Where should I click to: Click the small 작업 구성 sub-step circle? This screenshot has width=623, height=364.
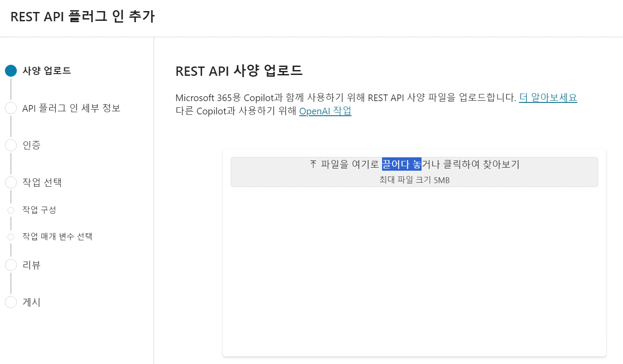coord(11,210)
